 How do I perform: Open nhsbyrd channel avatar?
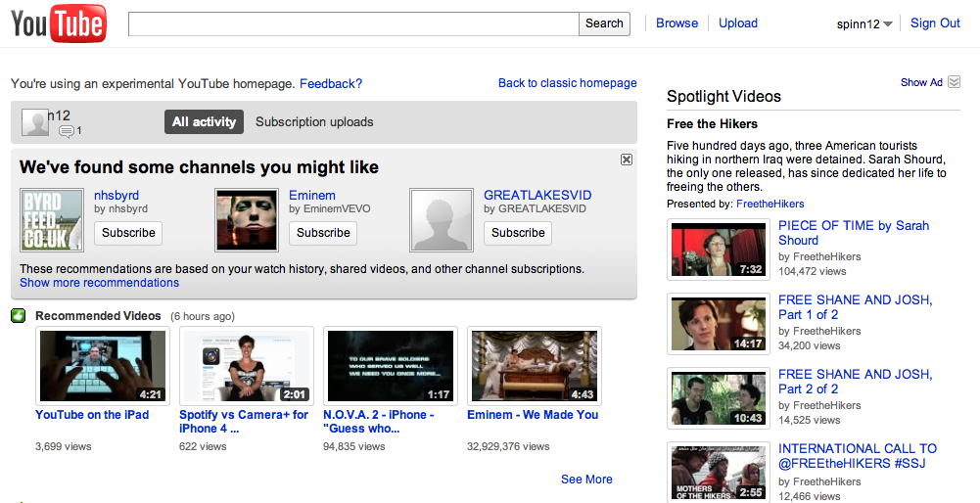pyautogui.click(x=52, y=220)
